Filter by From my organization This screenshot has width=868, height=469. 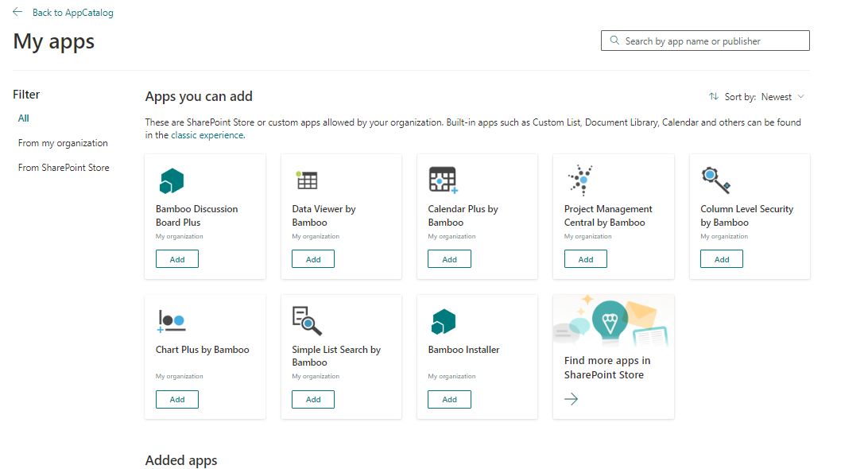pos(63,143)
